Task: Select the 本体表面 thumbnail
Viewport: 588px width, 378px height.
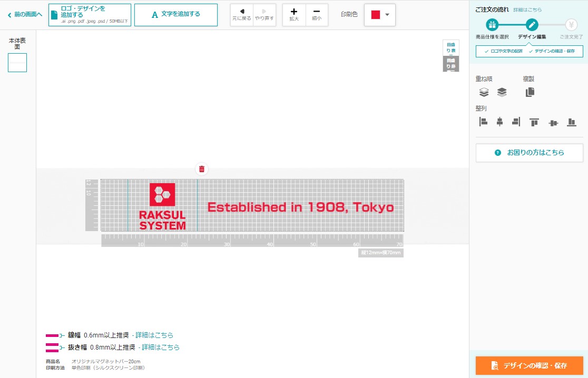Action: (17, 63)
